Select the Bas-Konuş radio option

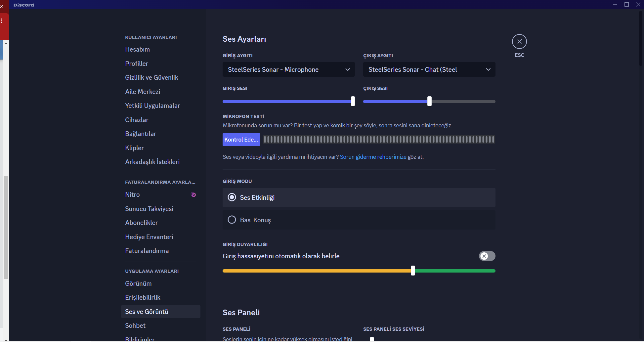click(359, 220)
